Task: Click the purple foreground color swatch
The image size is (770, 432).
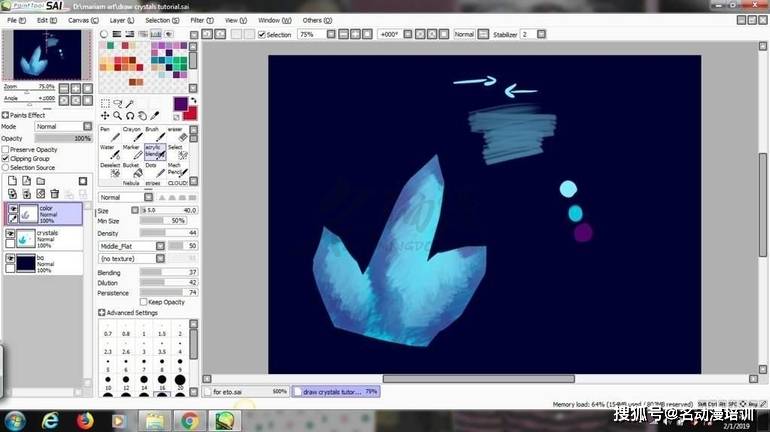Action: pos(180,103)
